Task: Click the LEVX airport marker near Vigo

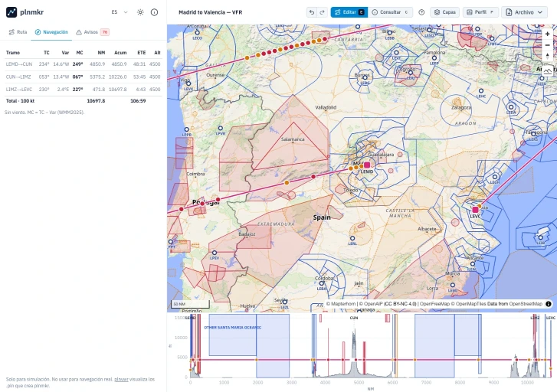Action: tap(188, 83)
